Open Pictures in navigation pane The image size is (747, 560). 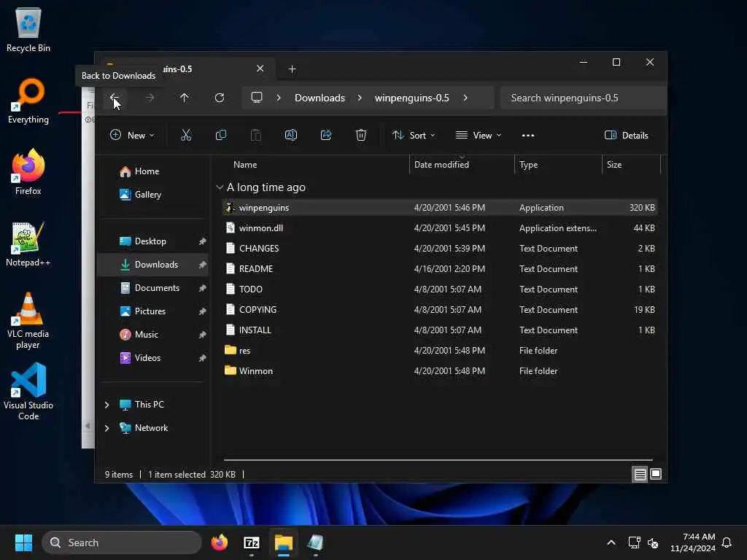153,311
